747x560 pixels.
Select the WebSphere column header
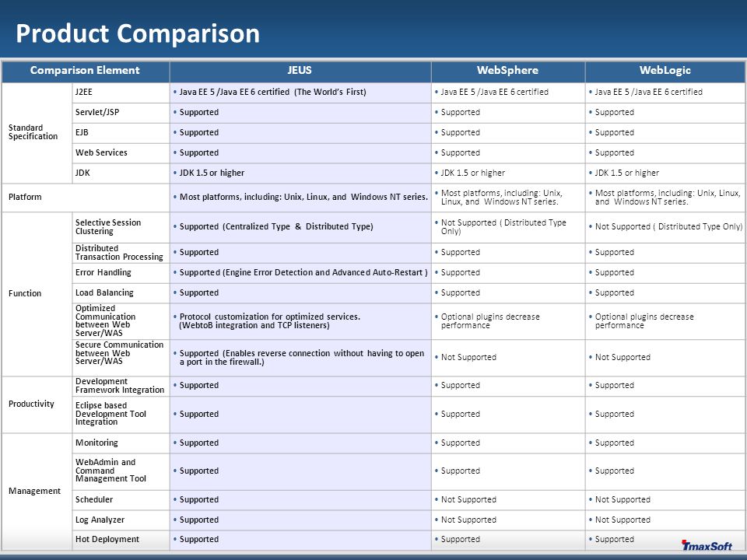[x=508, y=71]
